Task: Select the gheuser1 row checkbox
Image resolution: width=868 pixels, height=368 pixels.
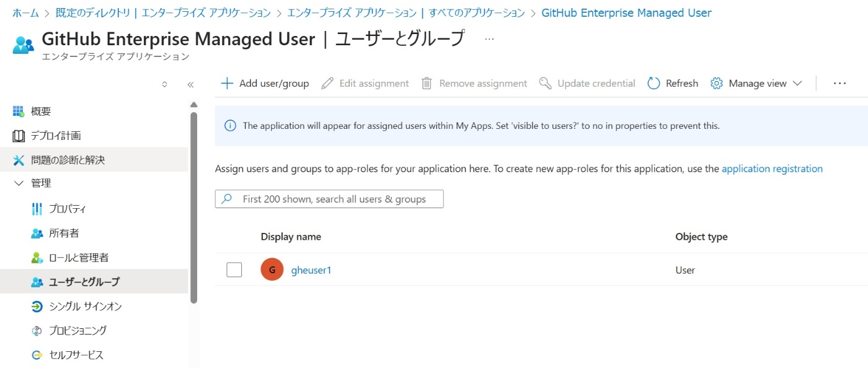Action: (234, 269)
